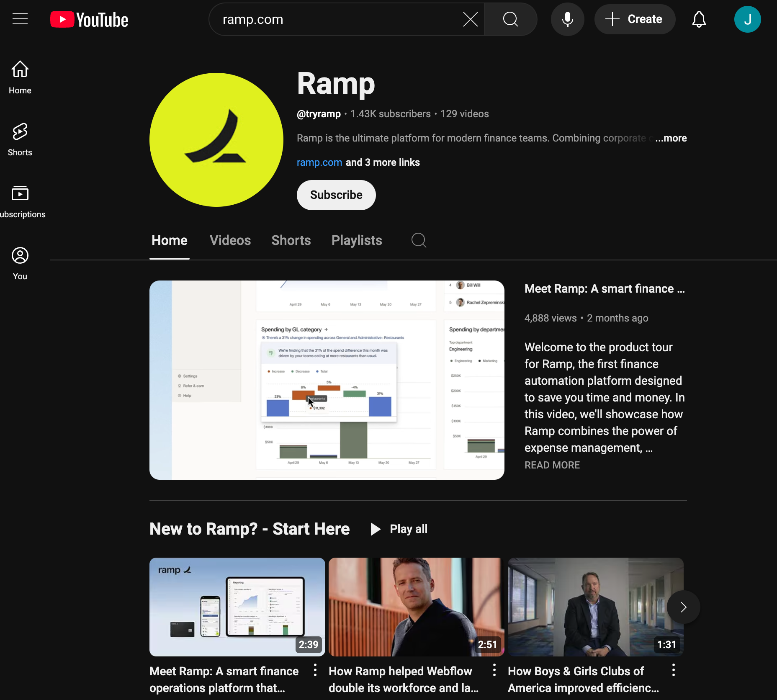Viewport: 777px width, 700px height.
Task: Open the account avatar menu
Action: 747,19
